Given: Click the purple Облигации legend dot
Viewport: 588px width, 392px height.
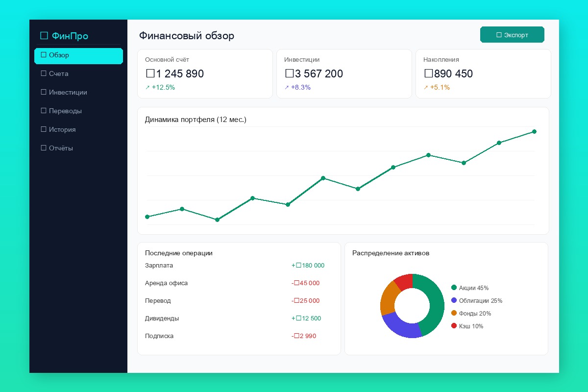Looking at the screenshot, I should (x=454, y=300).
